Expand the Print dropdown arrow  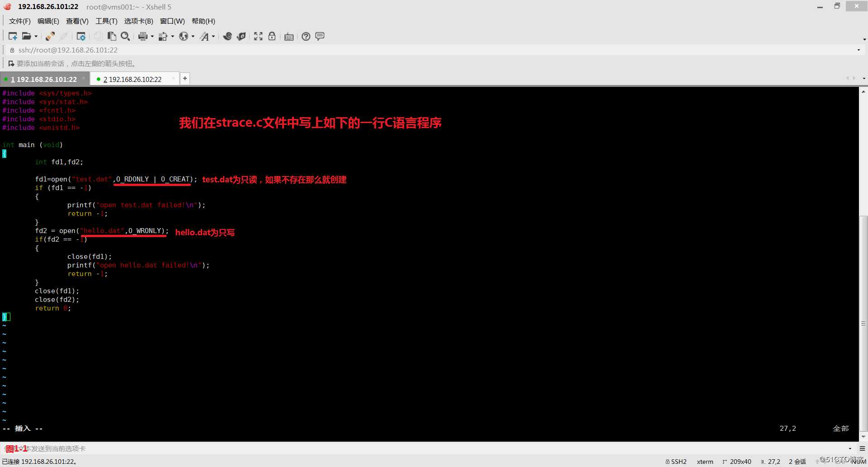coord(152,36)
